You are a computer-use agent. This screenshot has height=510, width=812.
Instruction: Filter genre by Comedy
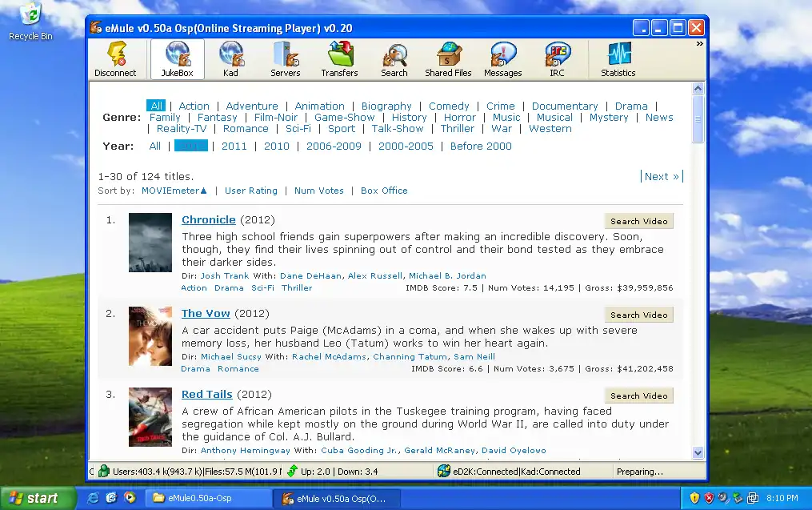pyautogui.click(x=449, y=106)
